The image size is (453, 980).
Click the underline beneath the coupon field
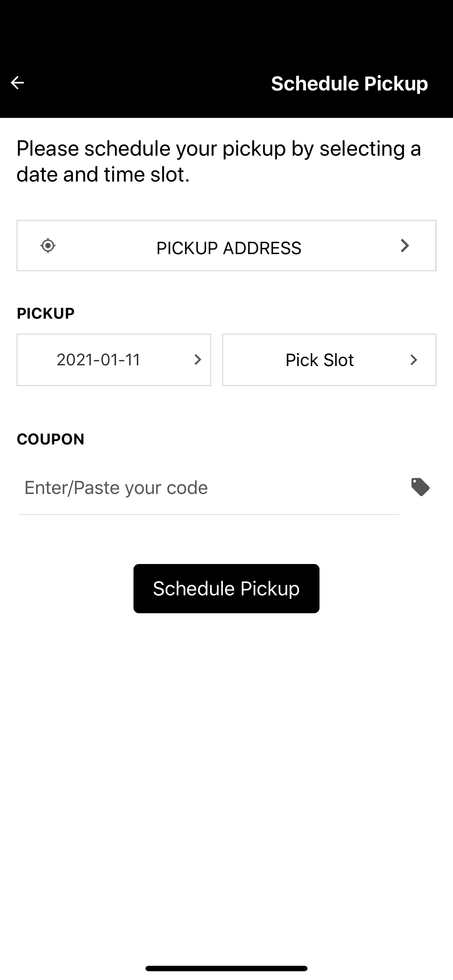[x=209, y=514]
